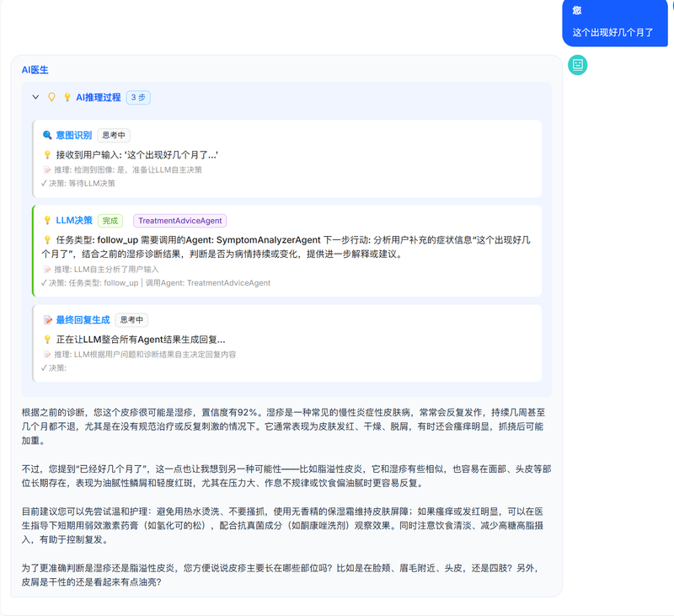The width and height of the screenshot is (674, 616).
Task: Click the text 决策: 等待LLM决策
Action: [82, 184]
